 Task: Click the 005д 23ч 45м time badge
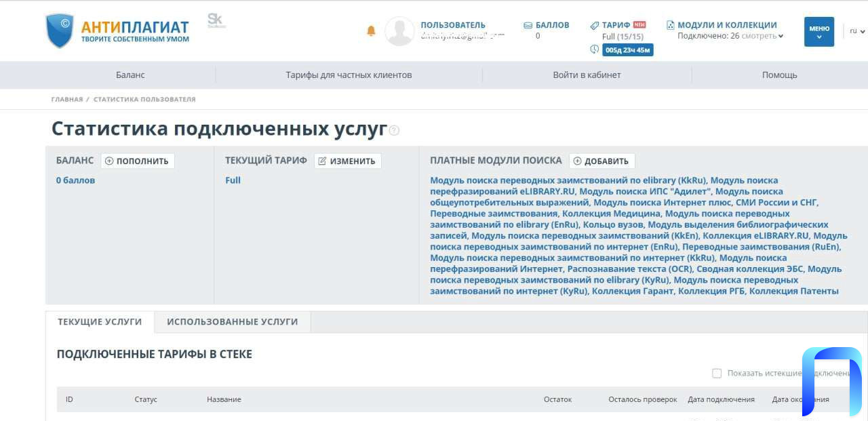pos(628,49)
